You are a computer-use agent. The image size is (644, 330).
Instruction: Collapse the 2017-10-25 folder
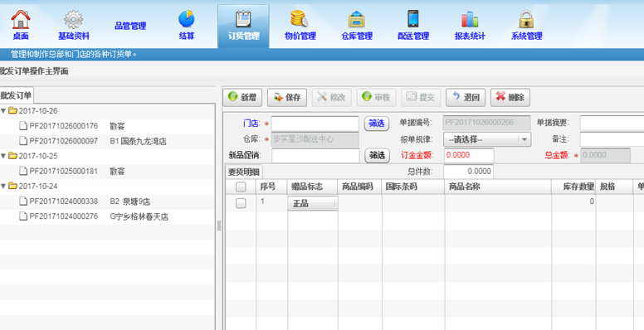pos(3,156)
